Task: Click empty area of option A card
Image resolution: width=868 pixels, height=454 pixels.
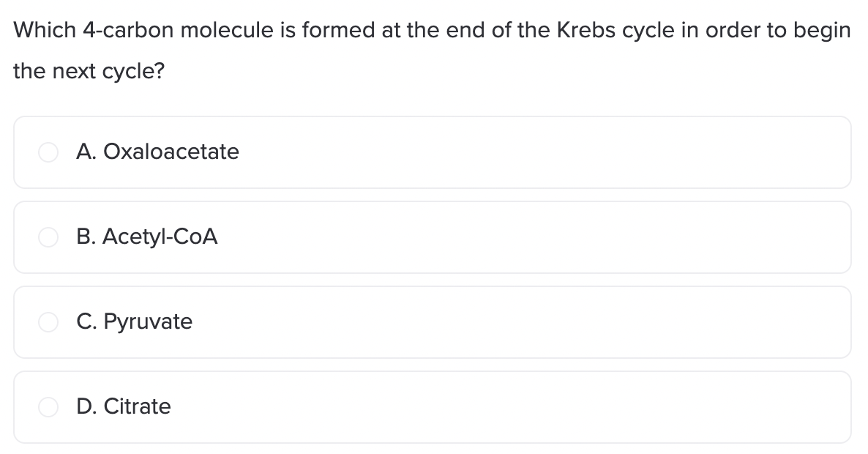Action: [x=542, y=152]
